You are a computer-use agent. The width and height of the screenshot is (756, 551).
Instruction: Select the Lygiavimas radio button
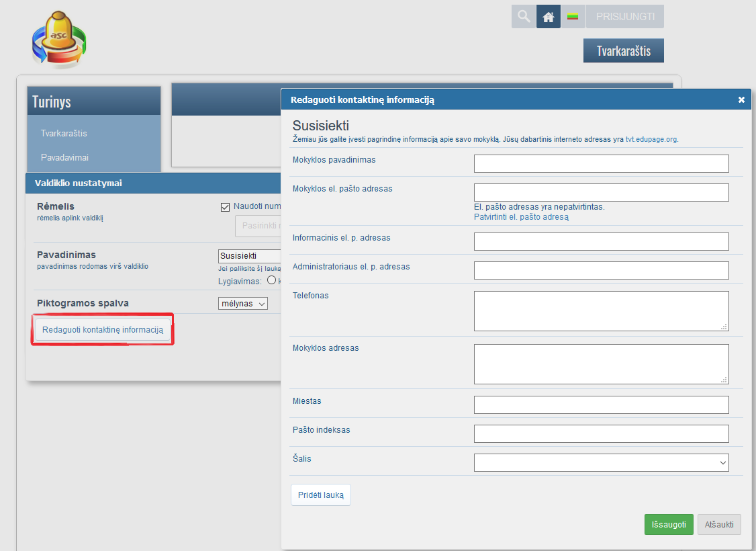[272, 281]
